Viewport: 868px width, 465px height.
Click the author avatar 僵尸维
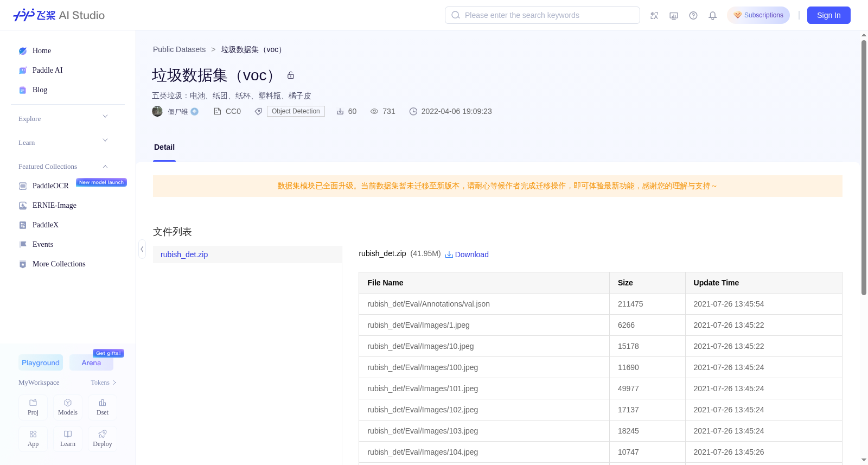pyautogui.click(x=157, y=111)
